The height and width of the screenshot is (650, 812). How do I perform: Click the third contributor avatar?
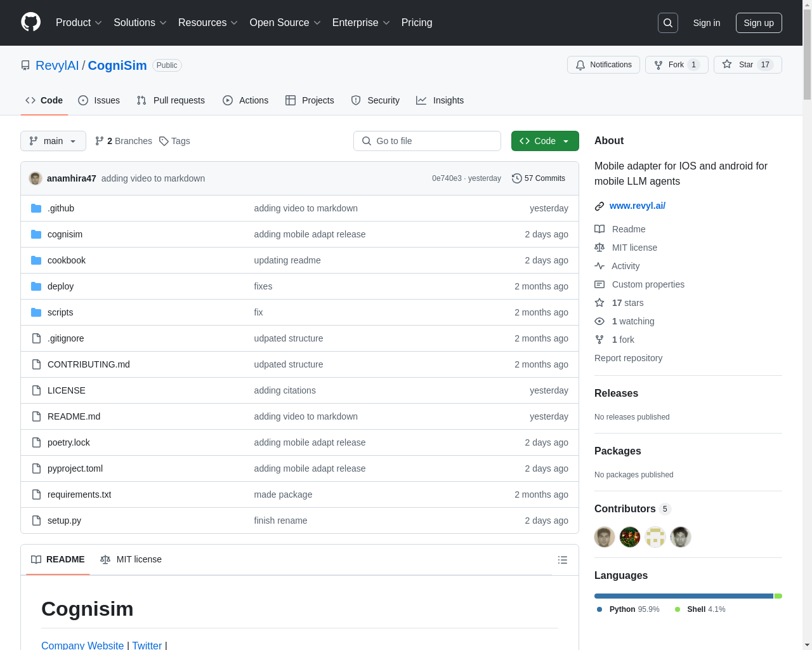655,537
